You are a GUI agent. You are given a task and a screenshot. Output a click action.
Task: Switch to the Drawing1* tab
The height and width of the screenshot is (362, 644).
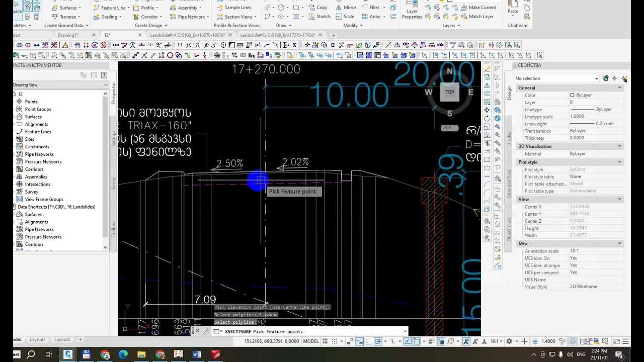point(68,35)
